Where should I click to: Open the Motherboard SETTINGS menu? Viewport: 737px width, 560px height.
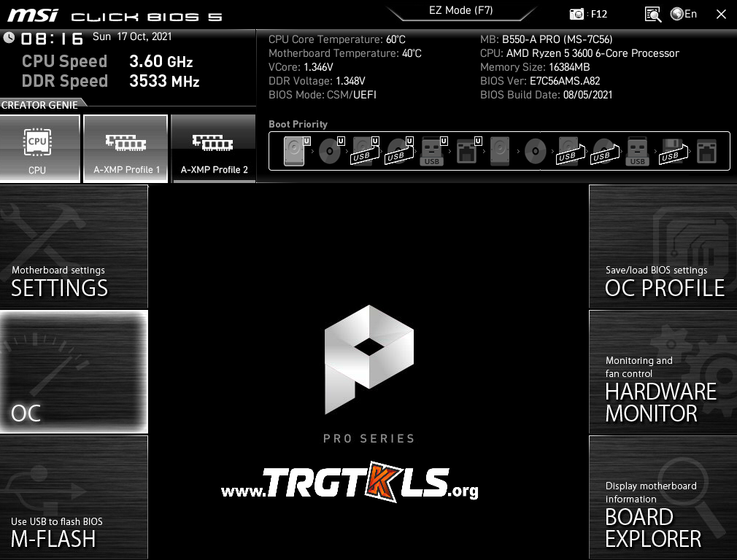[x=74, y=246]
